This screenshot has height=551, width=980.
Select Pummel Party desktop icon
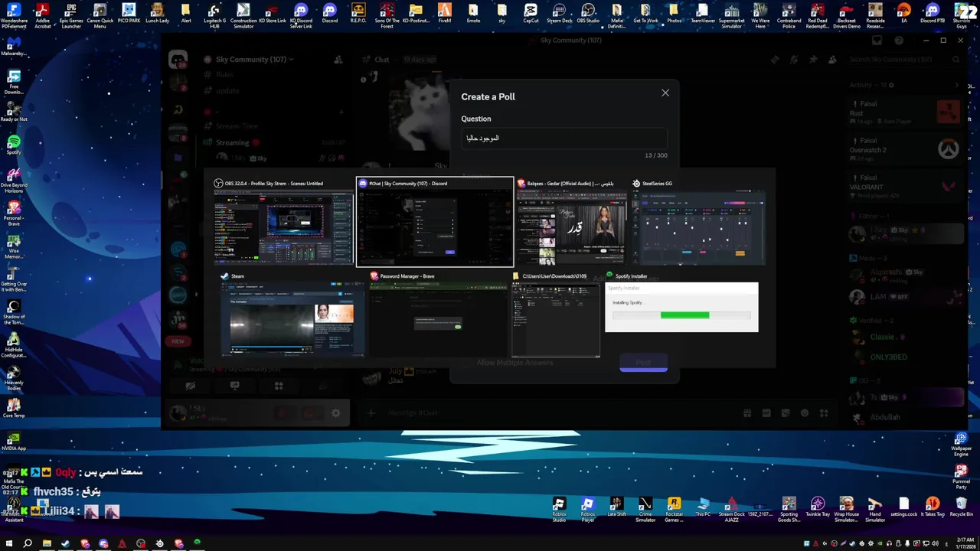point(961,476)
